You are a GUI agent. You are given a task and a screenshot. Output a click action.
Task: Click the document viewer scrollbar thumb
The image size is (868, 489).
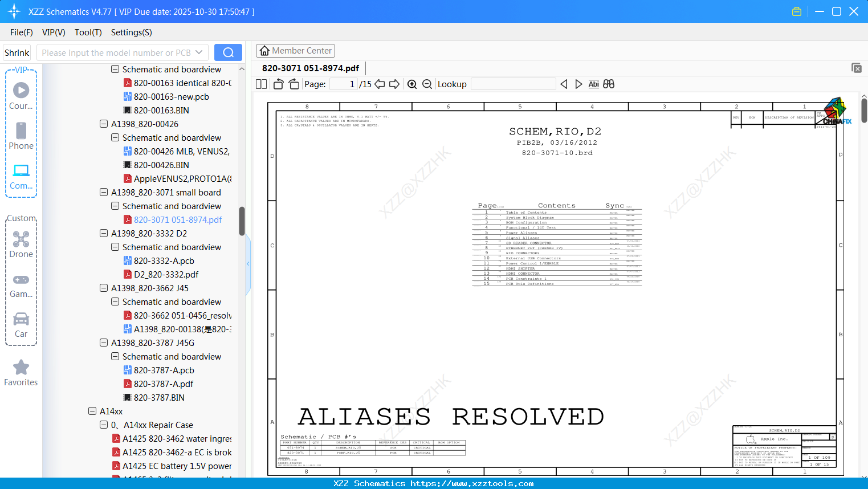[x=864, y=110]
